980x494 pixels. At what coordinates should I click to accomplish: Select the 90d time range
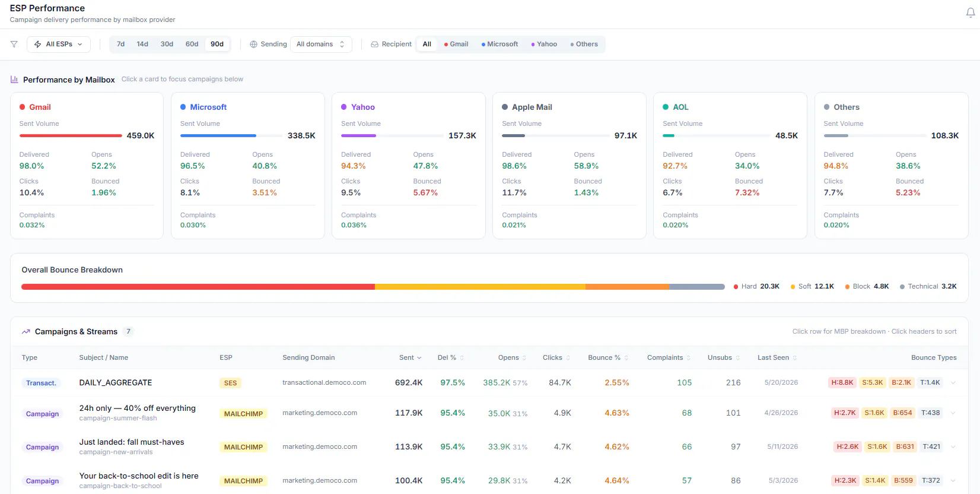pos(217,45)
